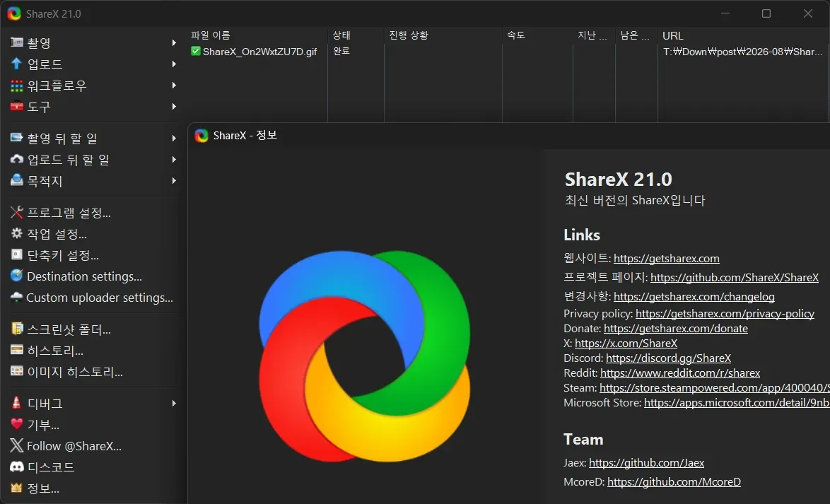
Task: Open the Microsoft Store link
Action: coord(737,402)
